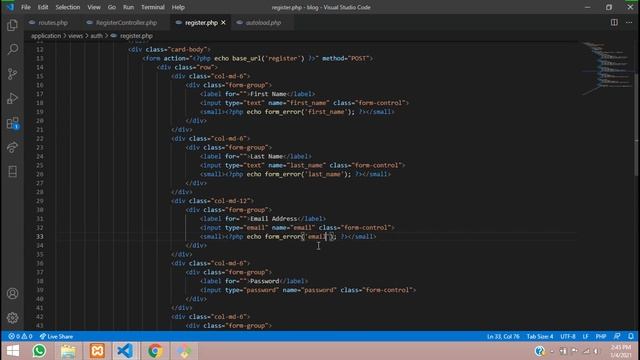Open XAMPP from the taskbar
This screenshot has width=640, height=360.
97,351
